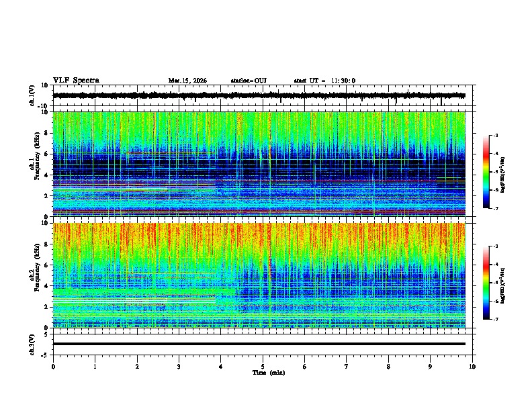Click the time-axis tick label "7"
Viewport: 532px width, 411px height.
click(347, 367)
